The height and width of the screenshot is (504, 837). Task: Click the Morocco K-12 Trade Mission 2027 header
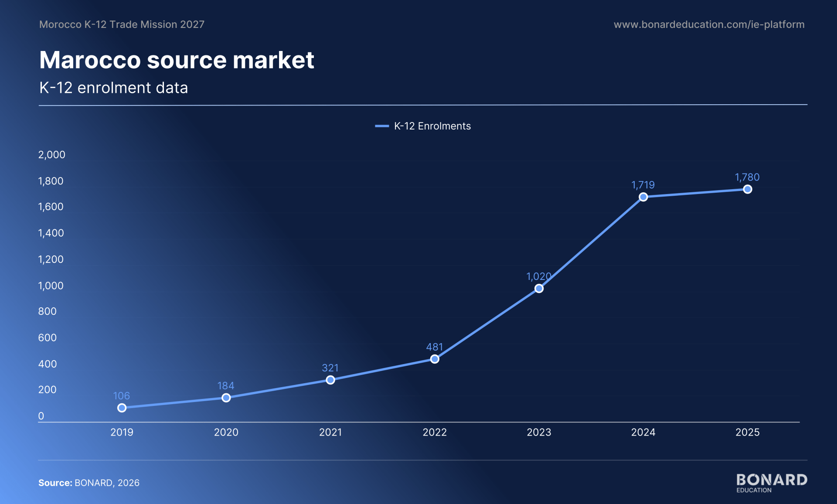(122, 24)
